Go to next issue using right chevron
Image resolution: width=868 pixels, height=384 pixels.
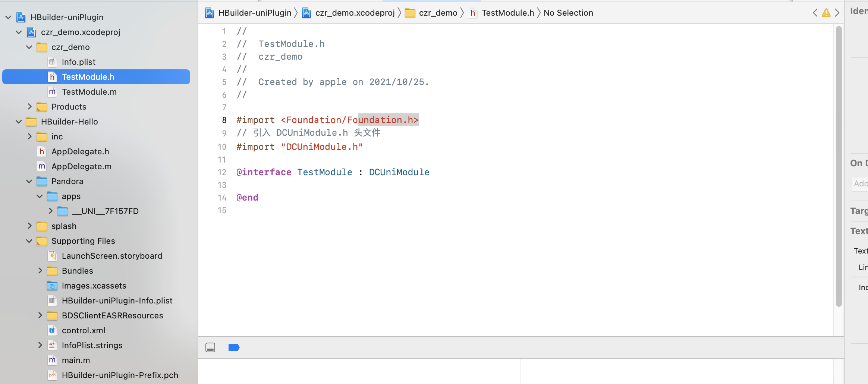[x=837, y=13]
